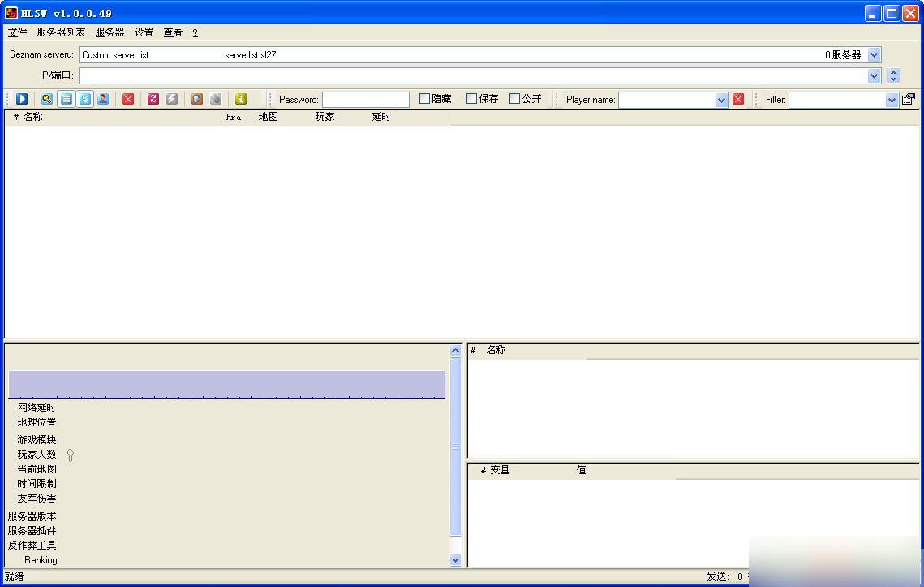
Task: Expand the Seznam serveru dropdown
Action: tap(874, 55)
